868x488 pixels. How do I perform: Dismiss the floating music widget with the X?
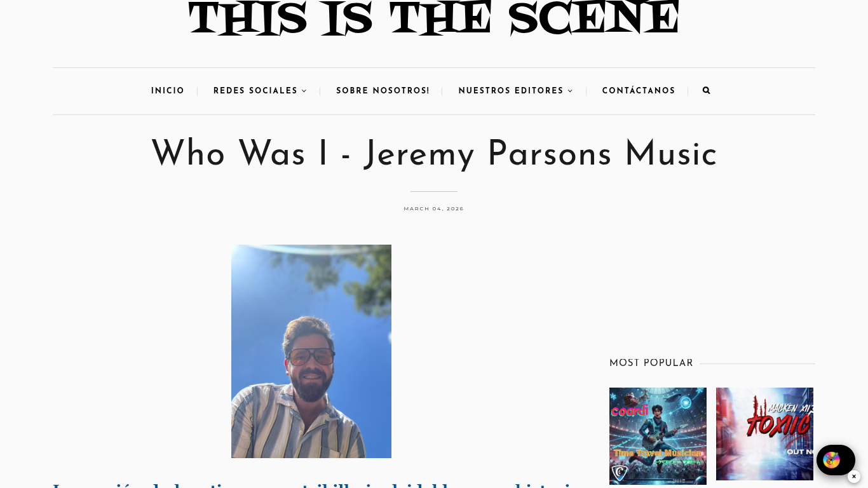tap(854, 477)
